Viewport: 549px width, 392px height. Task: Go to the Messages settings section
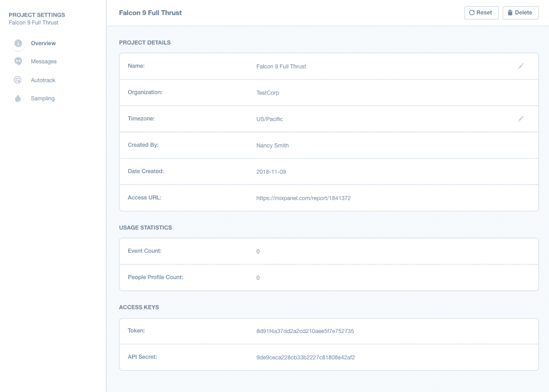(x=43, y=62)
